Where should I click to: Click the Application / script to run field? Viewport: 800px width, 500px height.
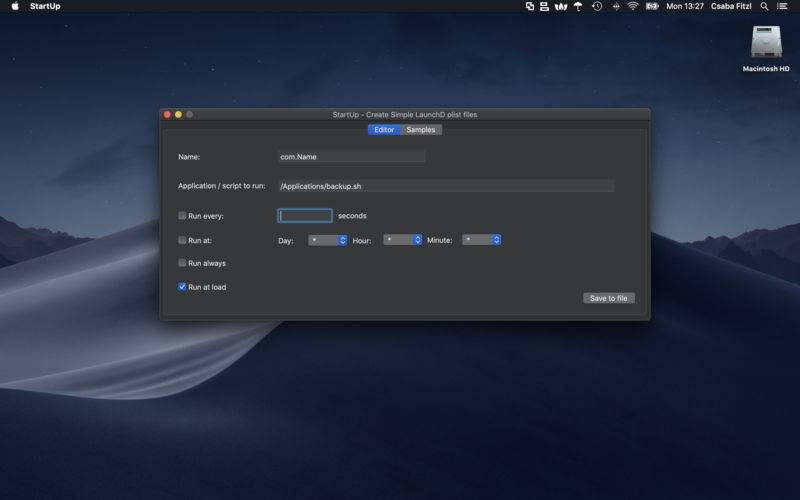pyautogui.click(x=446, y=186)
